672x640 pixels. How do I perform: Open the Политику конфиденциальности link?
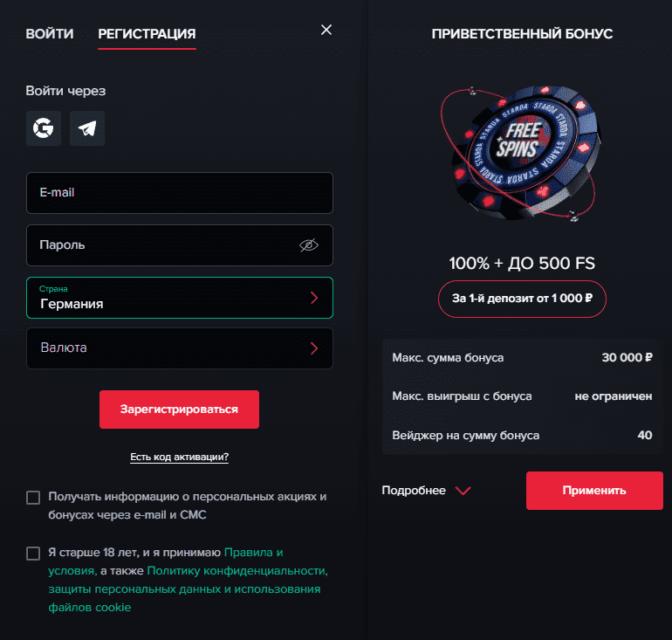pos(237,571)
